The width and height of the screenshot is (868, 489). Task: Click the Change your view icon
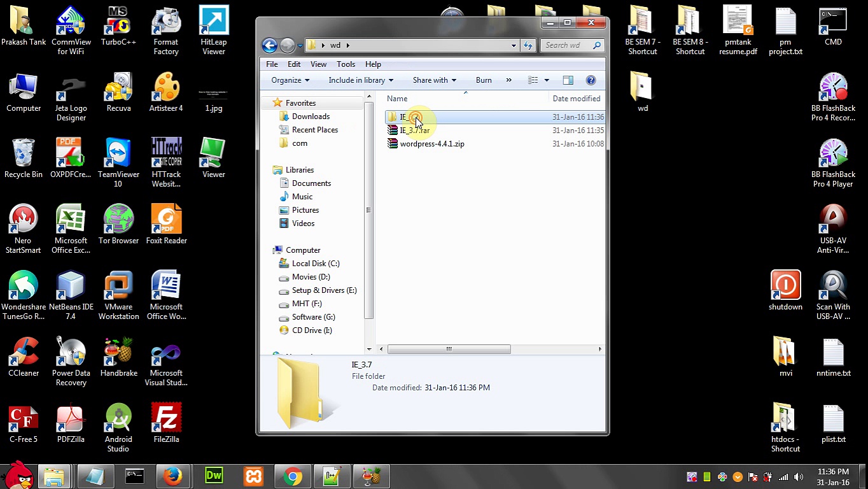[533, 80]
